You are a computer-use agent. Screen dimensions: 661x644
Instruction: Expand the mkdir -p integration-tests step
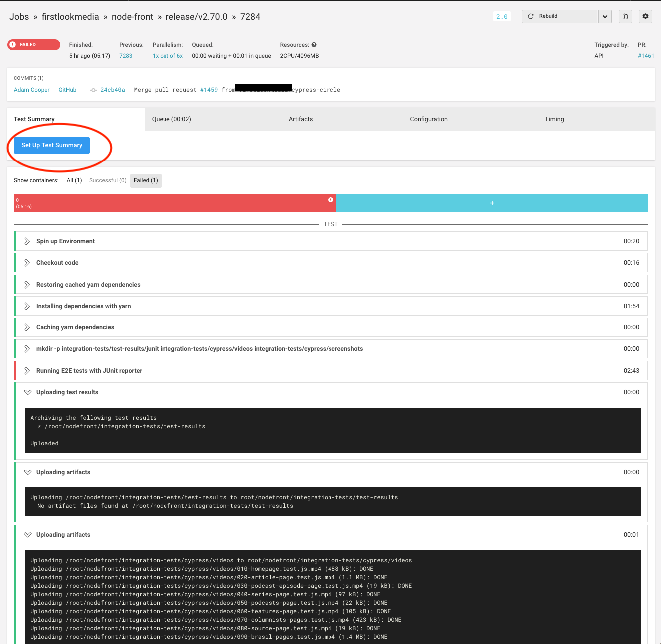(27, 349)
